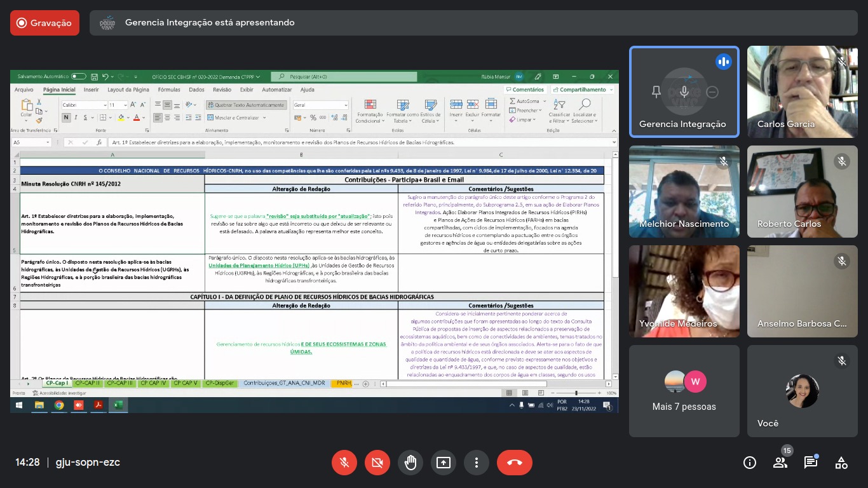Click the Compartilhamento button in Excel

[583, 90]
